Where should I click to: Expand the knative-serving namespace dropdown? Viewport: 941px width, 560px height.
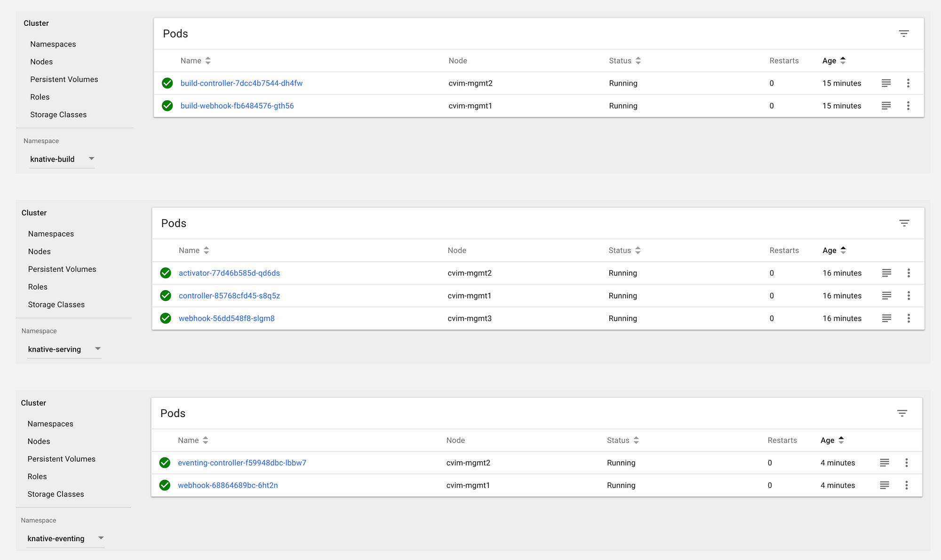coord(98,349)
